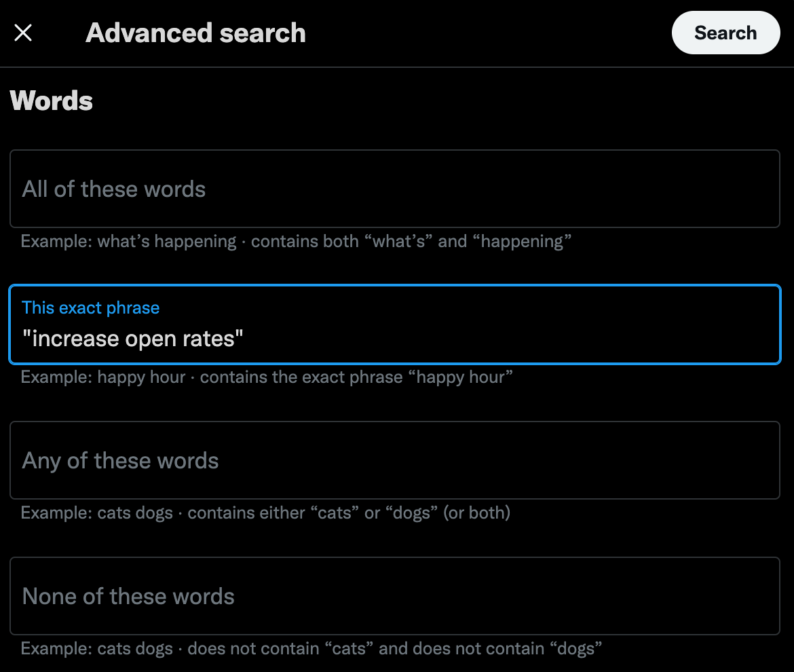Activate the 'None of these words' field
Screen dimensions: 794x672
tap(395, 596)
